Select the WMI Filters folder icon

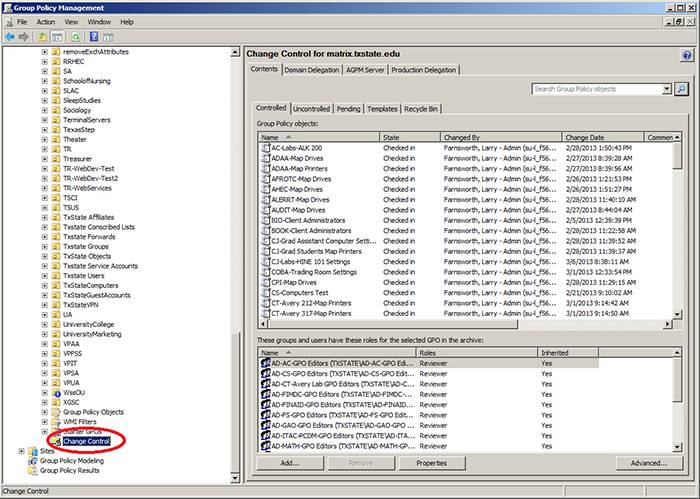point(55,421)
